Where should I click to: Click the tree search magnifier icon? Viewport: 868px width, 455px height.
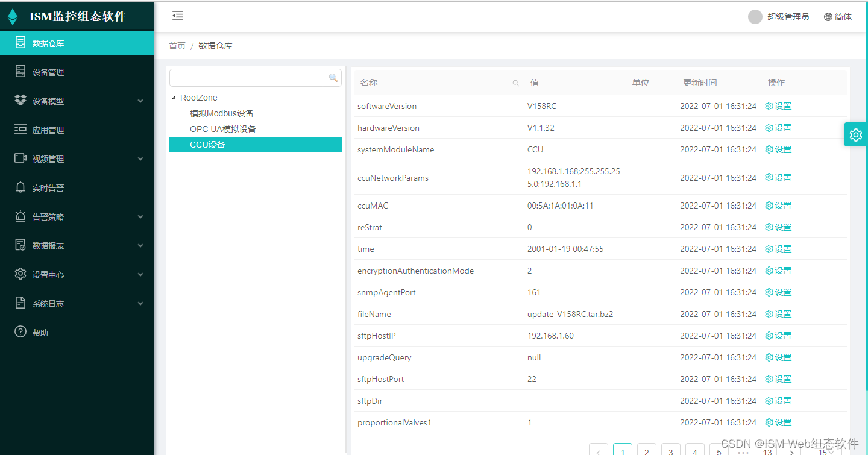333,78
